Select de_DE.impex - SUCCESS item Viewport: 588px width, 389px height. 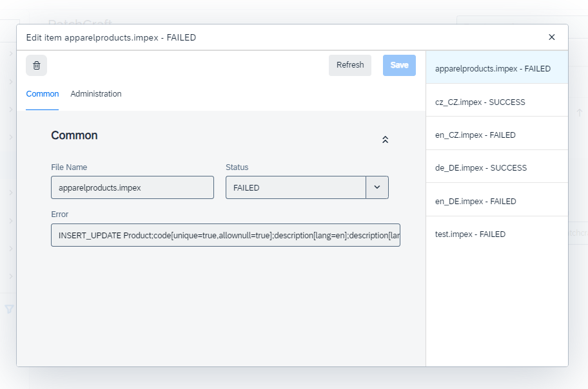(x=481, y=168)
